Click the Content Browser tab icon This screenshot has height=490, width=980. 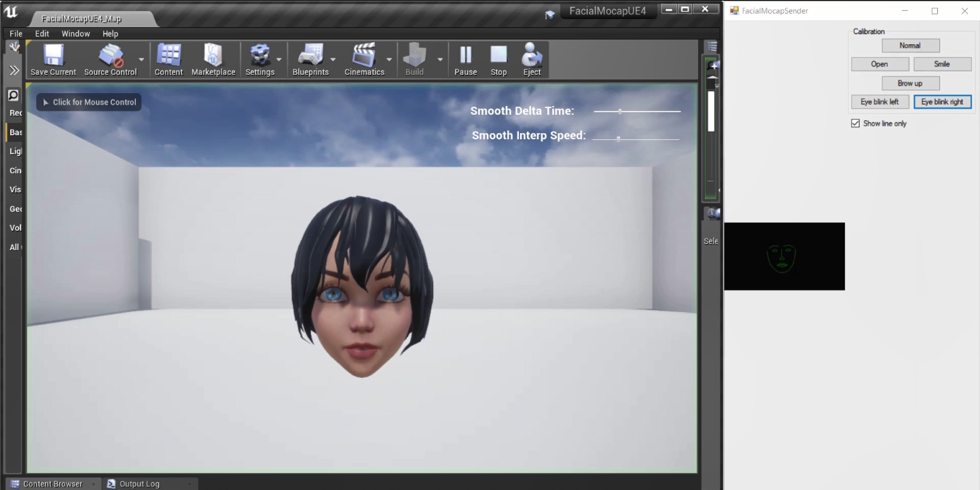click(15, 484)
